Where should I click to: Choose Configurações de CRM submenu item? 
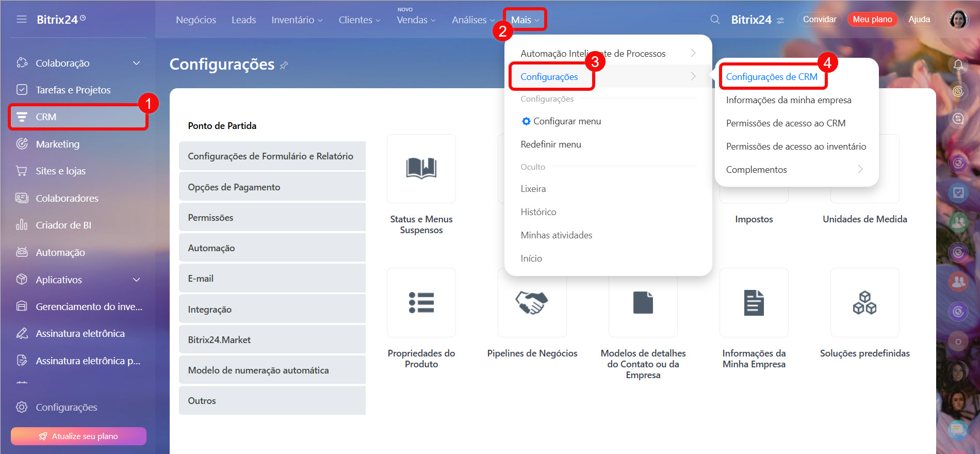772,77
